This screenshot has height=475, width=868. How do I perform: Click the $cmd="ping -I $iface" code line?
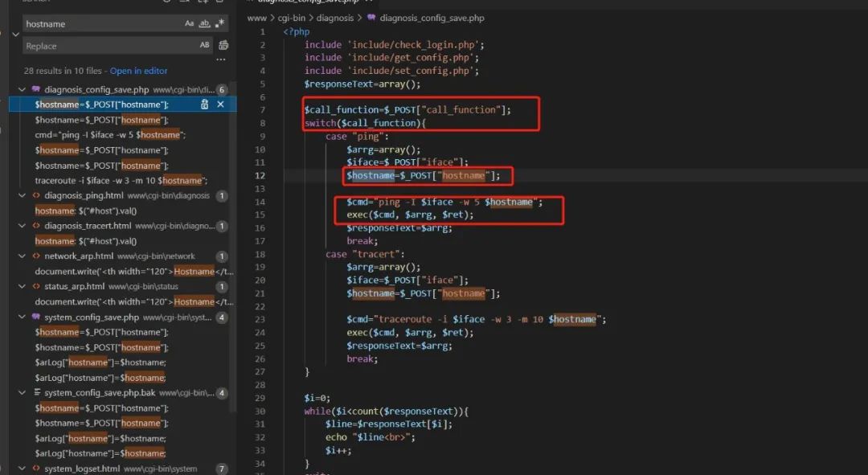444,202
